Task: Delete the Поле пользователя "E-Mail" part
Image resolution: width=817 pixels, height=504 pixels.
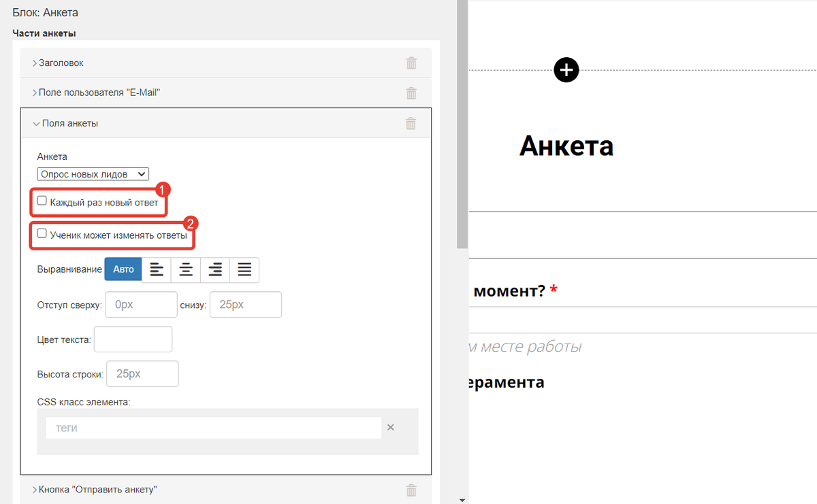Action: pyautogui.click(x=411, y=93)
